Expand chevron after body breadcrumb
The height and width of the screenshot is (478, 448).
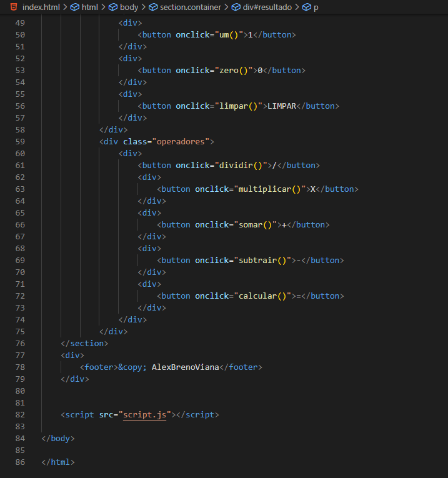[x=144, y=7]
